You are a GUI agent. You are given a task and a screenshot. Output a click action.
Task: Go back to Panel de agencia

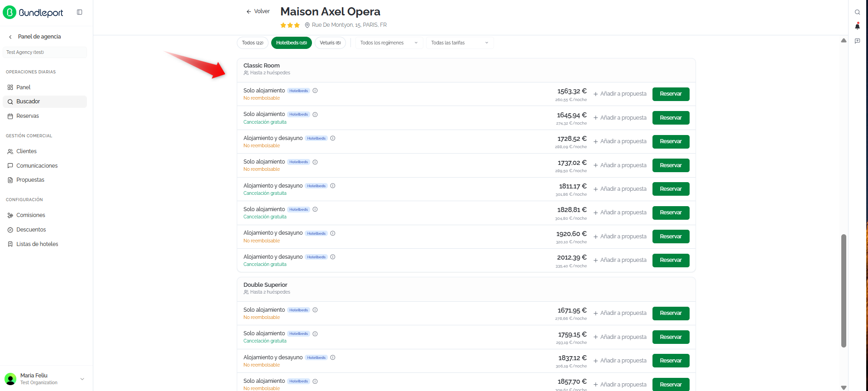pyautogui.click(x=35, y=37)
